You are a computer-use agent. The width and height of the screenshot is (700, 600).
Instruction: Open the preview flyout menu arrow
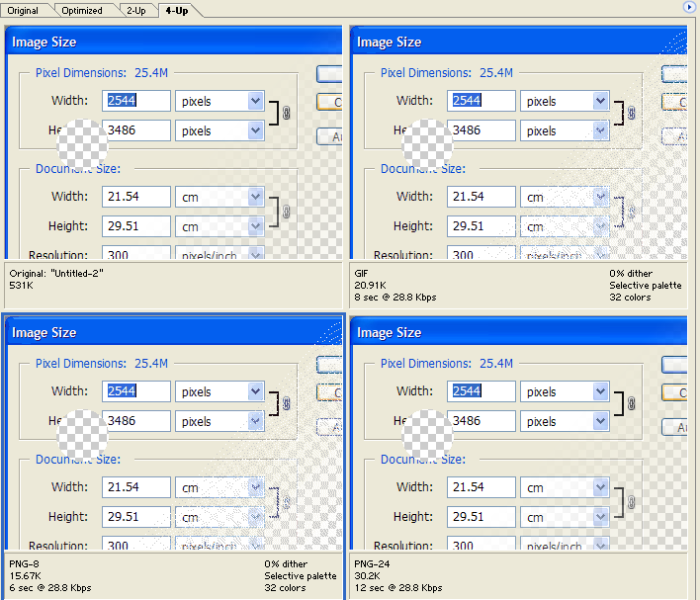click(x=689, y=7)
